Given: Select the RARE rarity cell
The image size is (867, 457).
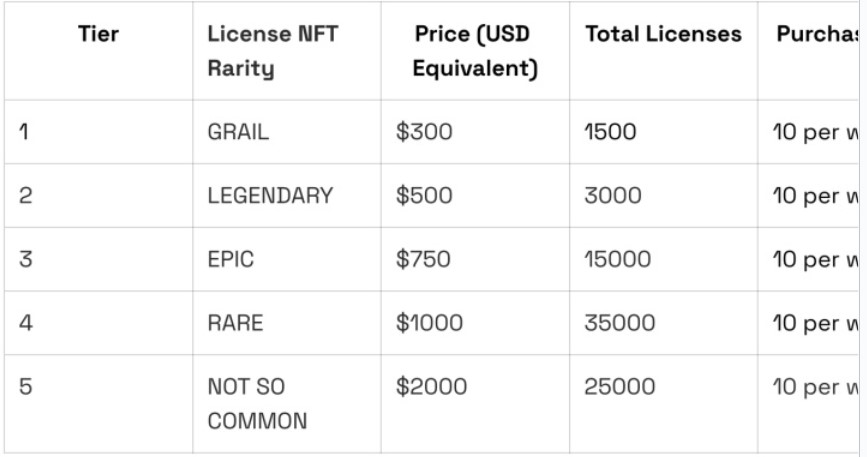Looking at the screenshot, I should 235,323.
